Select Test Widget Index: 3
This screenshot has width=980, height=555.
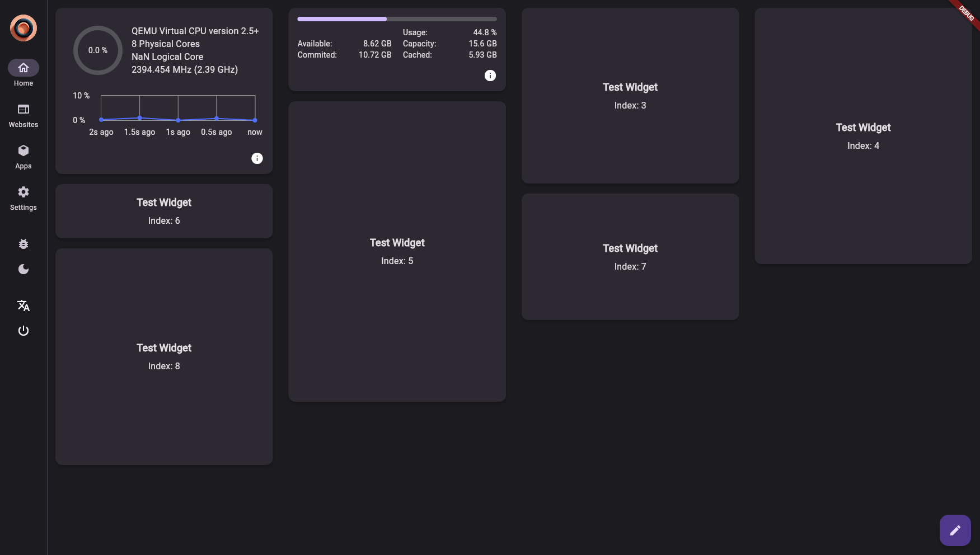630,96
